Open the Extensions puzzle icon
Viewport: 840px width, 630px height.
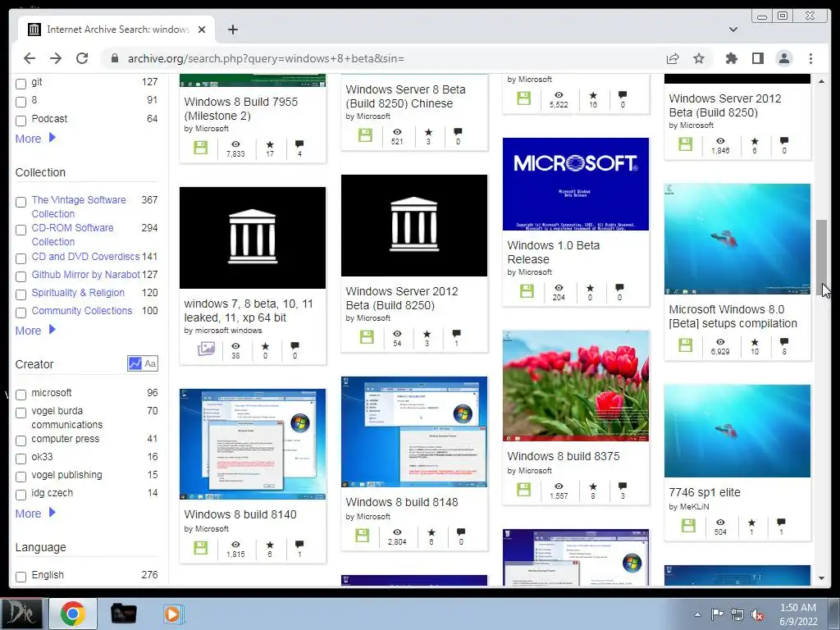[731, 58]
